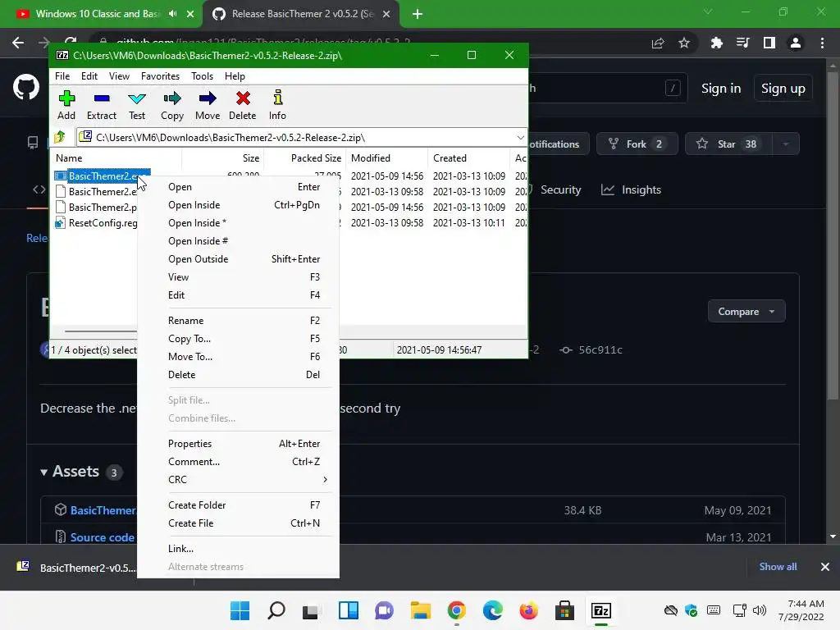Open Chrome tab search dropdown arrow
840x630 pixels.
[708, 11]
